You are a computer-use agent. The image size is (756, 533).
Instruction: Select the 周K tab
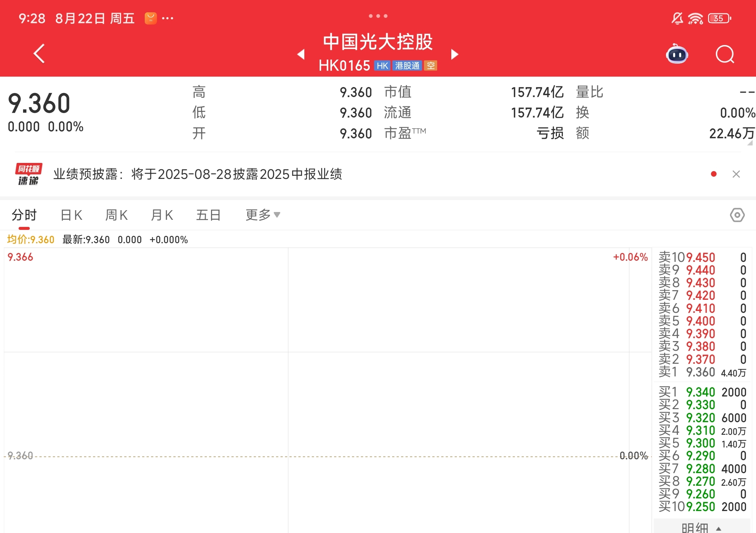click(117, 215)
